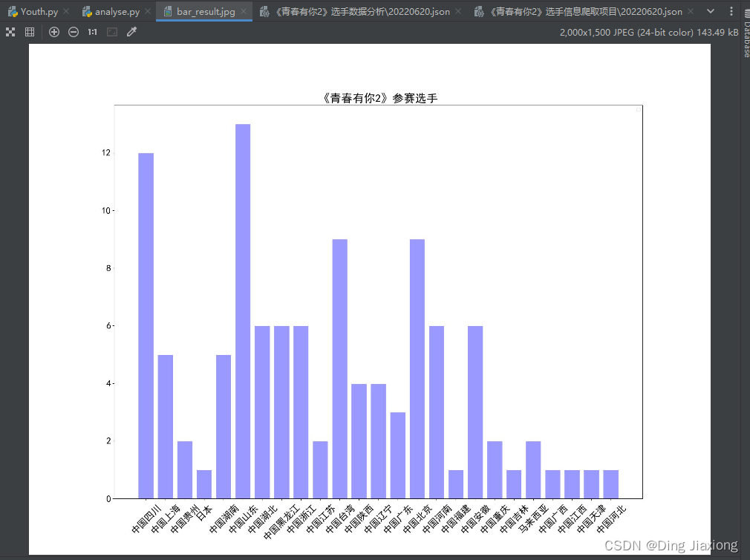This screenshot has width=750, height=560.
Task: Close the 选手数据分析 json tab
Action: (458, 11)
